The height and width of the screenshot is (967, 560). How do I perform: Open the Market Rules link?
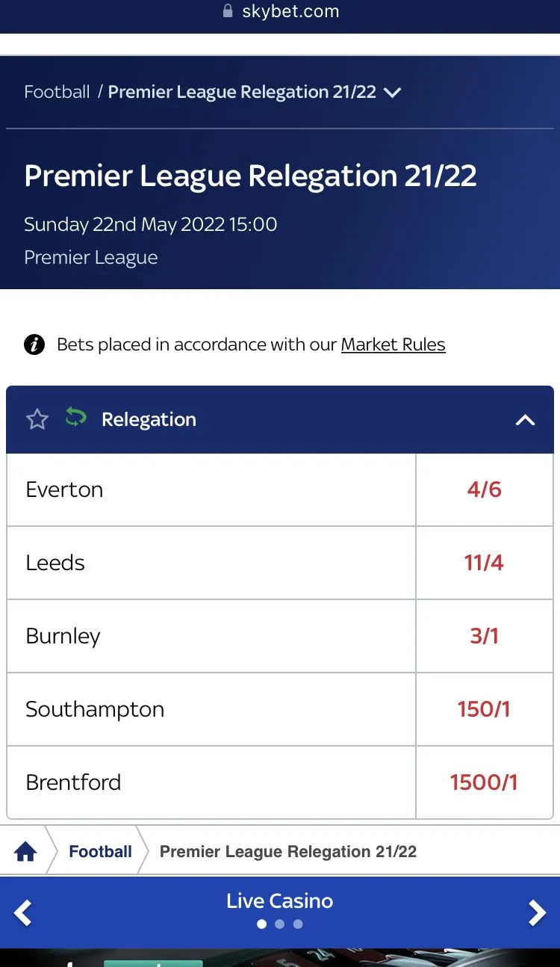pyautogui.click(x=393, y=345)
